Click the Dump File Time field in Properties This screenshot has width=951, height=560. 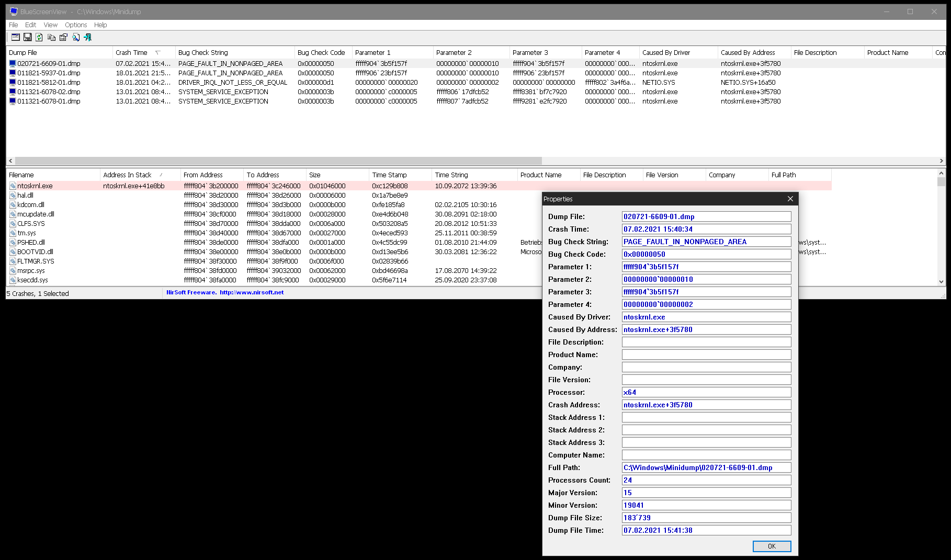pos(706,530)
